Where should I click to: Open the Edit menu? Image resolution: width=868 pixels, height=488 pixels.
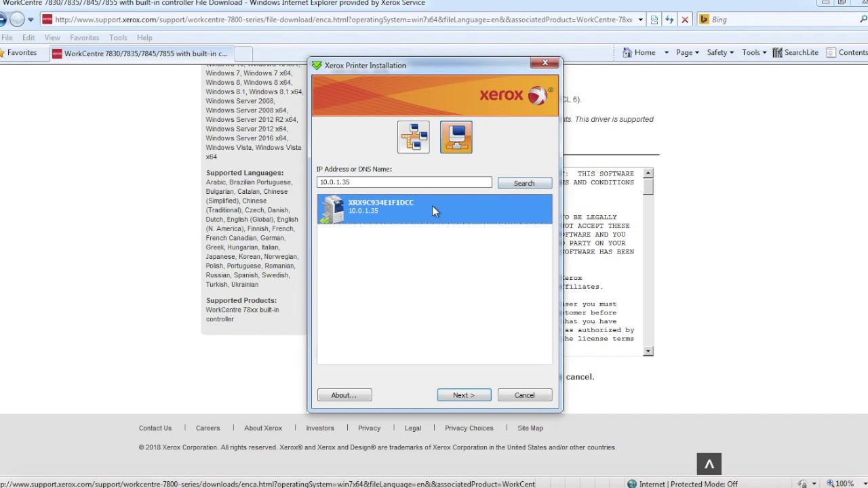pyautogui.click(x=28, y=37)
